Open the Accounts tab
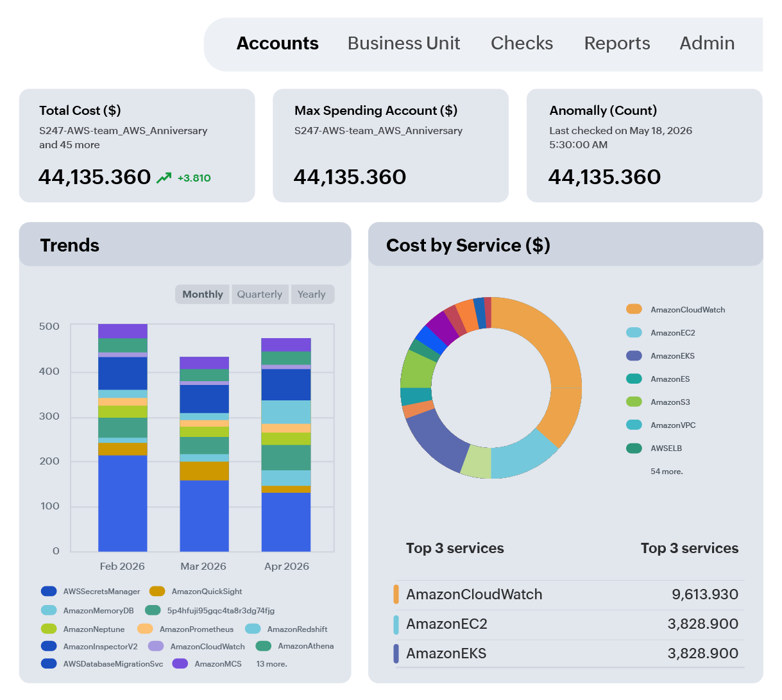The image size is (782, 700). click(x=277, y=43)
